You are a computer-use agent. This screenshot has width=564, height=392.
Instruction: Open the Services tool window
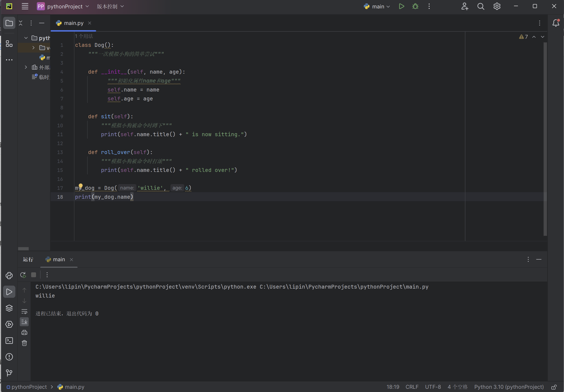coord(9,324)
